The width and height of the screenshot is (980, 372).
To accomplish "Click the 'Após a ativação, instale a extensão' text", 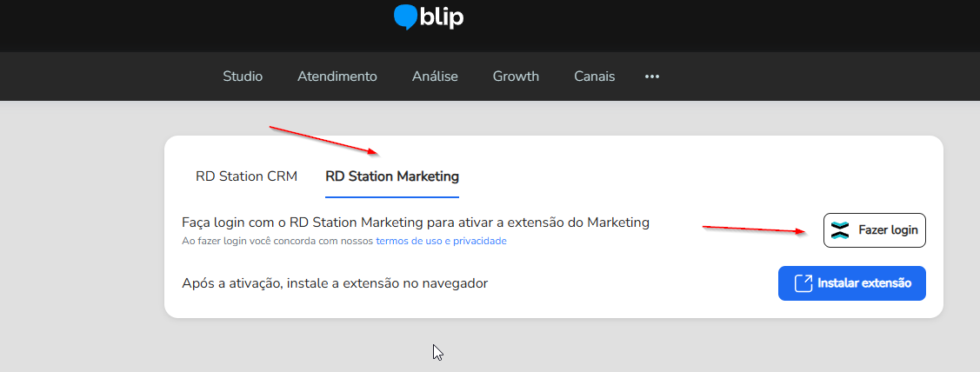I will pos(335,283).
